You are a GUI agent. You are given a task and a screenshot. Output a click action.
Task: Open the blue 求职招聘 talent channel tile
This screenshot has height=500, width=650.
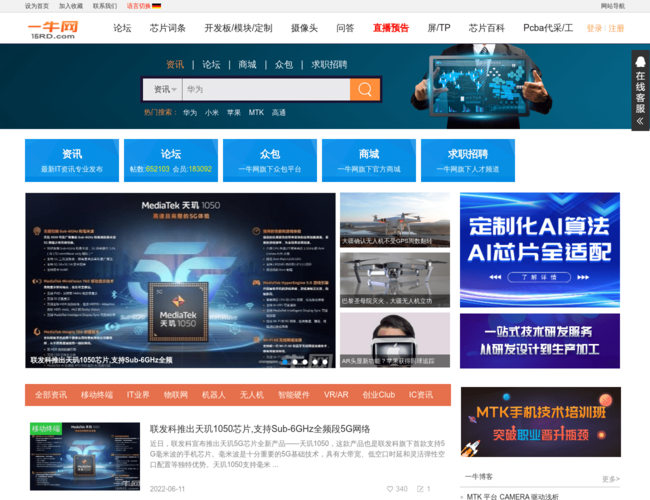point(468,160)
